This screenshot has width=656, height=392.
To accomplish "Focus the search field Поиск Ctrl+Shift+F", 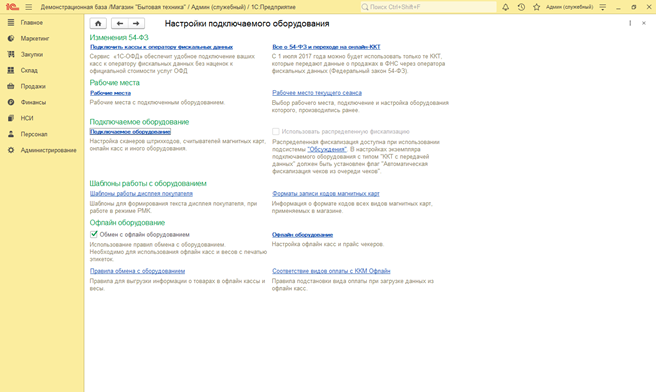I will click(428, 7).
